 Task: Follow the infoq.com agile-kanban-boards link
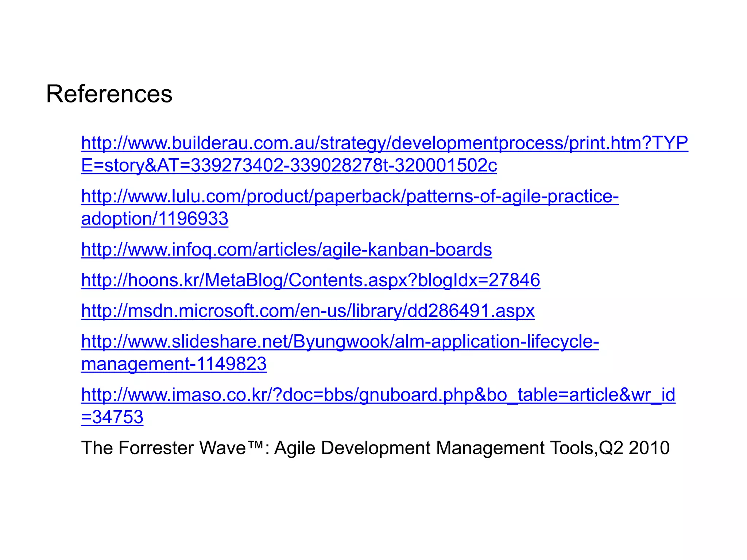point(286,250)
